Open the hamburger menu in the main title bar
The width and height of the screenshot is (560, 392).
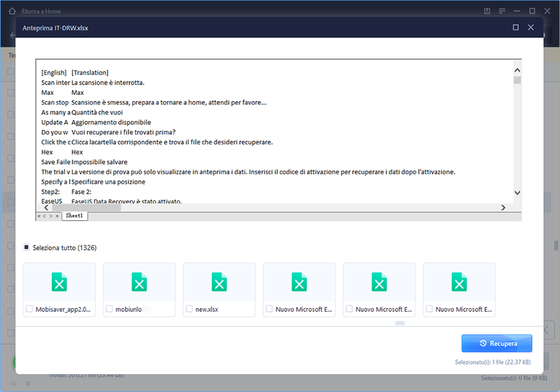coord(502,11)
